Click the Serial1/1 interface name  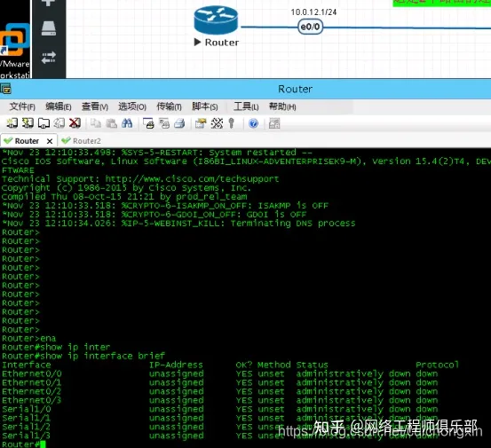[26, 418]
